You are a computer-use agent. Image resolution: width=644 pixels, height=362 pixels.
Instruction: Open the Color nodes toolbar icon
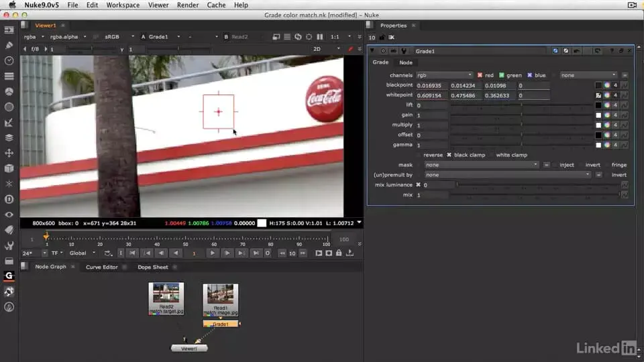click(9, 92)
